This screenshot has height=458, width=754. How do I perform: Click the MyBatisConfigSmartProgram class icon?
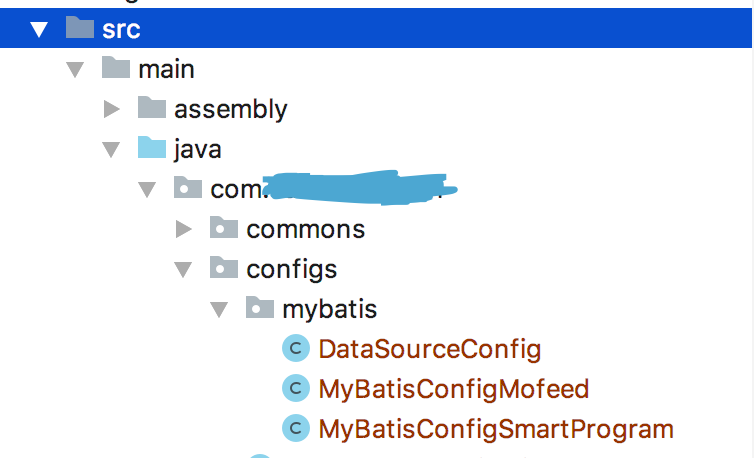coord(295,429)
